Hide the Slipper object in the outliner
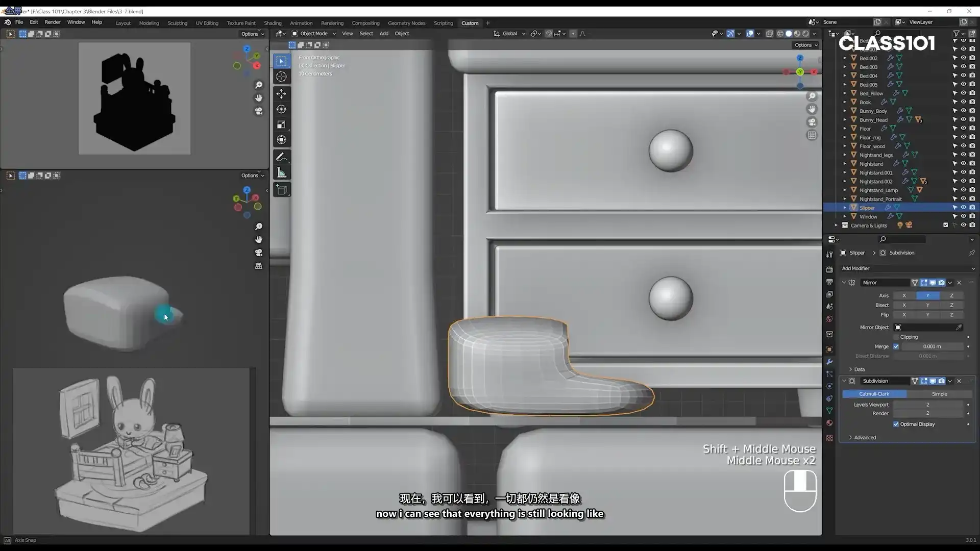Screen dimensions: 980x551 963,207
